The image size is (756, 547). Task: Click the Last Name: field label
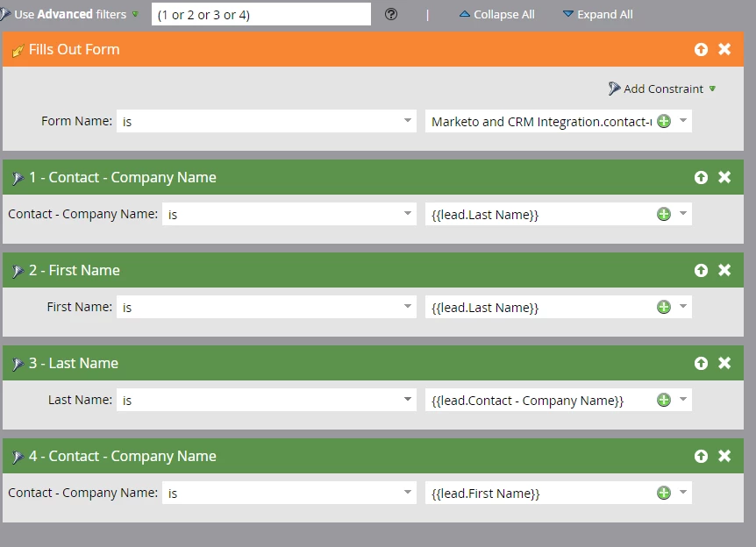[x=80, y=400]
